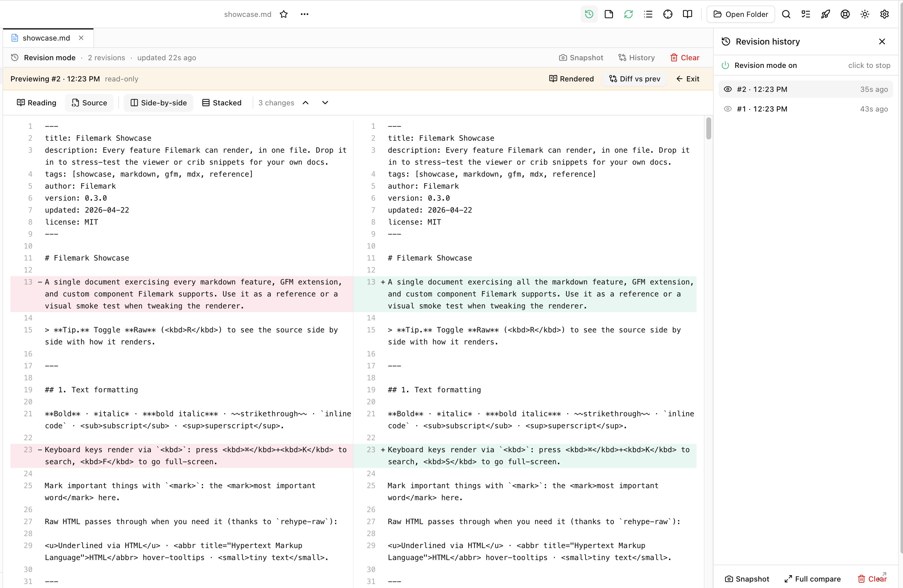
Task: Click revision mode clock icon in status bar
Action: pyautogui.click(x=15, y=58)
